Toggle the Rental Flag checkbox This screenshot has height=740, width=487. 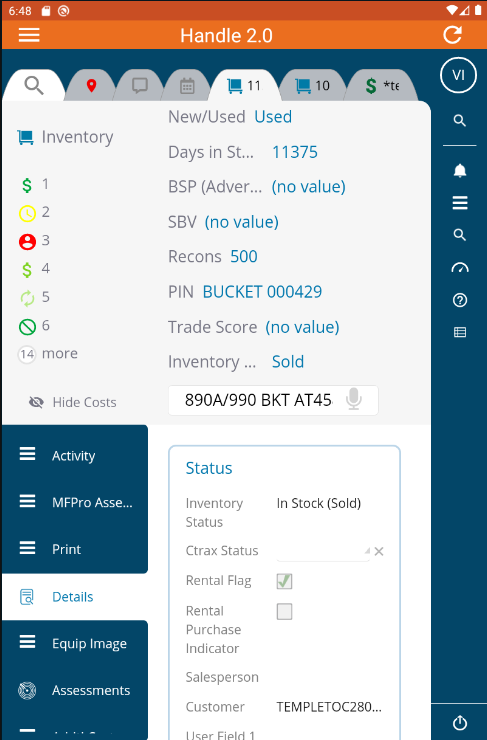284,581
